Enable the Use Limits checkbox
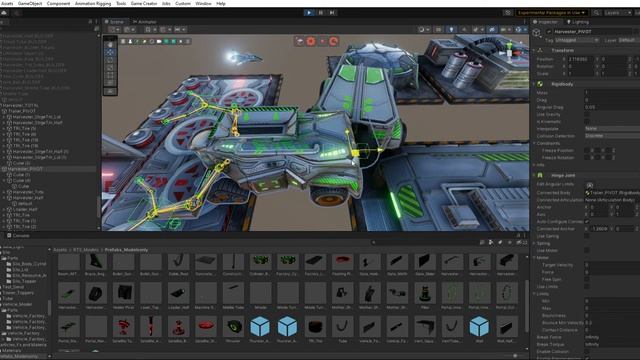The image size is (640, 360). pyautogui.click(x=587, y=287)
